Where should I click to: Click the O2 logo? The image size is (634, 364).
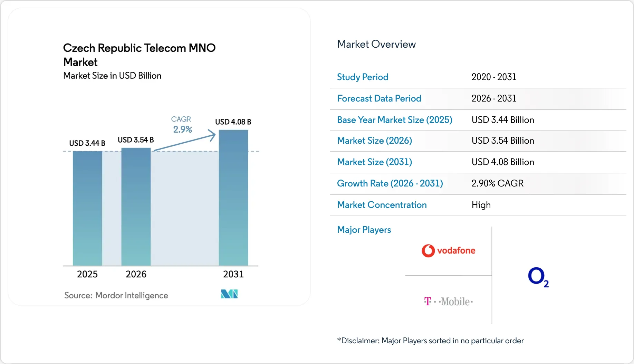tap(538, 277)
